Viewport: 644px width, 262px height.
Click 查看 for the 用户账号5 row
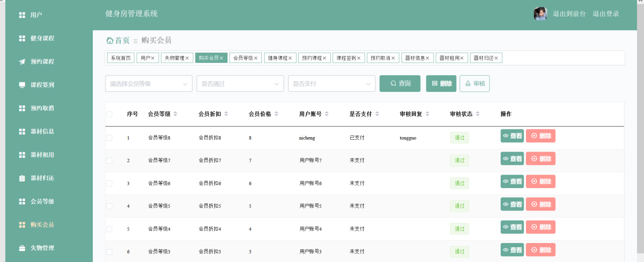pyautogui.click(x=512, y=204)
